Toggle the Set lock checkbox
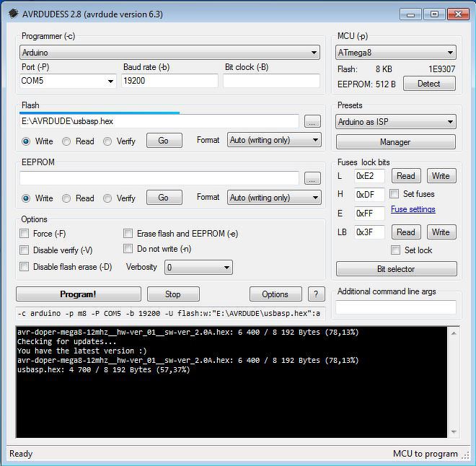This screenshot has width=476, height=466. pyautogui.click(x=395, y=250)
